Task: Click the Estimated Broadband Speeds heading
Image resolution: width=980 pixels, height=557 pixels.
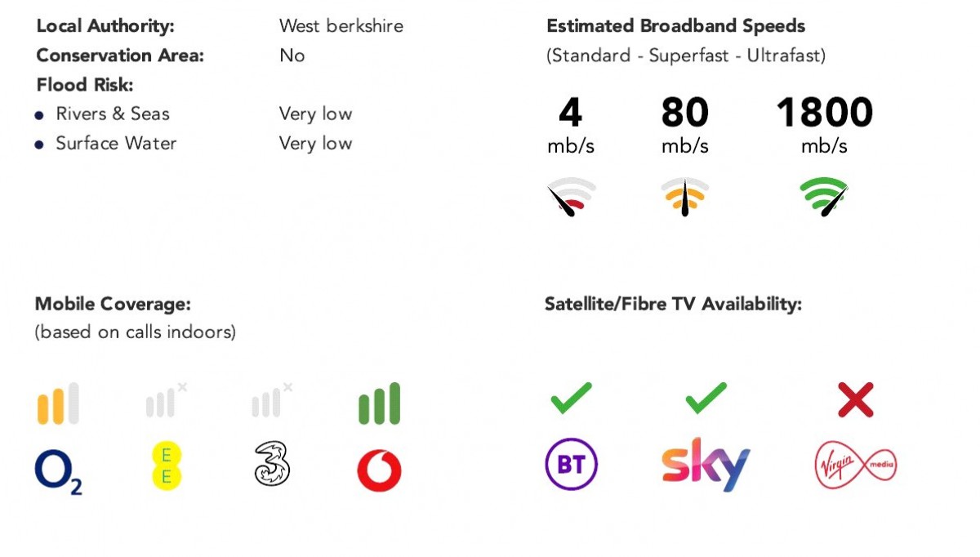Action: (675, 25)
